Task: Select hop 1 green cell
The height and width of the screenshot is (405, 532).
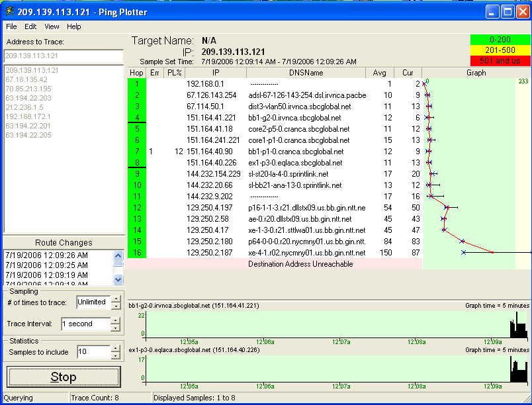Action: [137, 84]
